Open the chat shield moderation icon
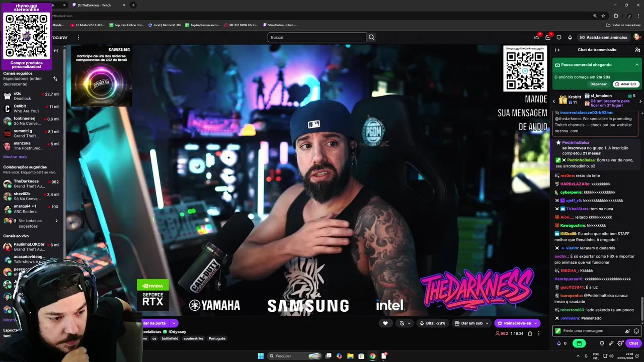 click(602, 343)
